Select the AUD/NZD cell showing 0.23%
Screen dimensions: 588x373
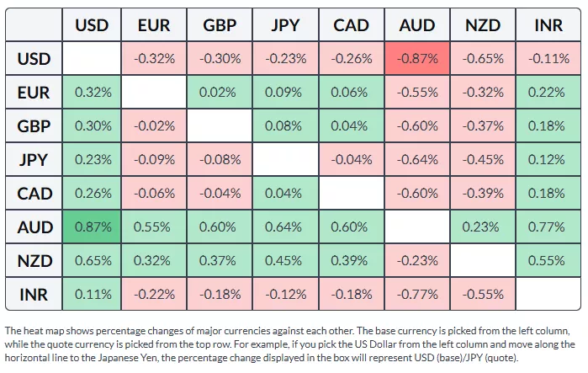(x=484, y=227)
